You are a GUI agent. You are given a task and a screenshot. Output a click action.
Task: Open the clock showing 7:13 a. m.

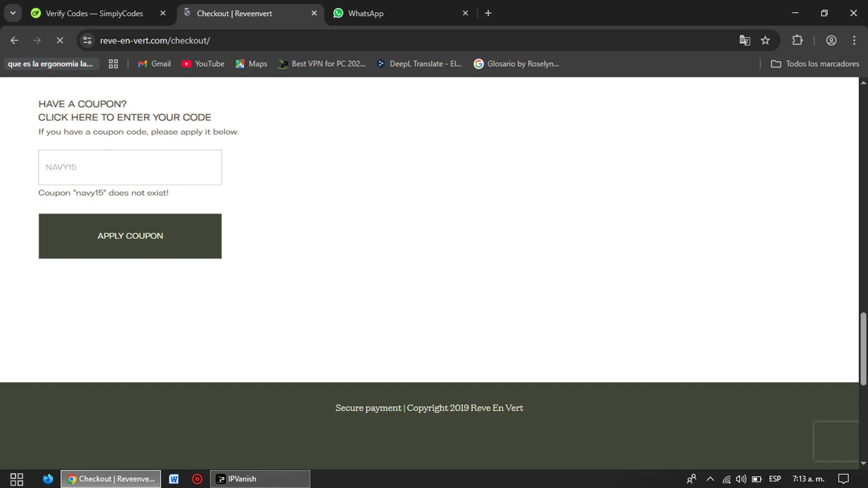tap(808, 479)
